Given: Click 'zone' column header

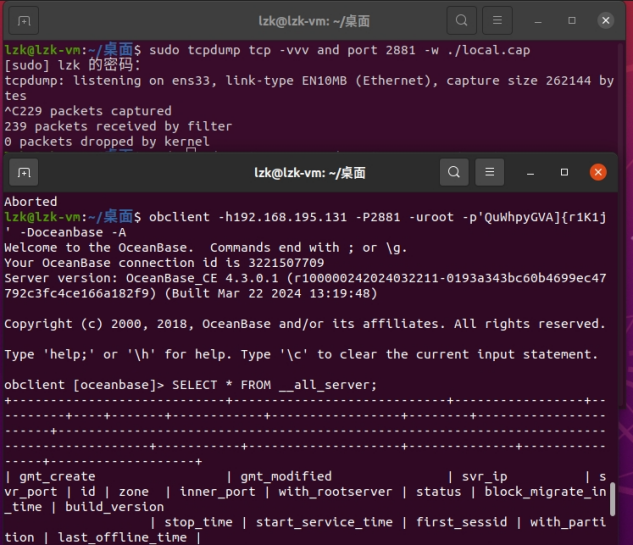Looking at the screenshot, I should (x=134, y=492).
